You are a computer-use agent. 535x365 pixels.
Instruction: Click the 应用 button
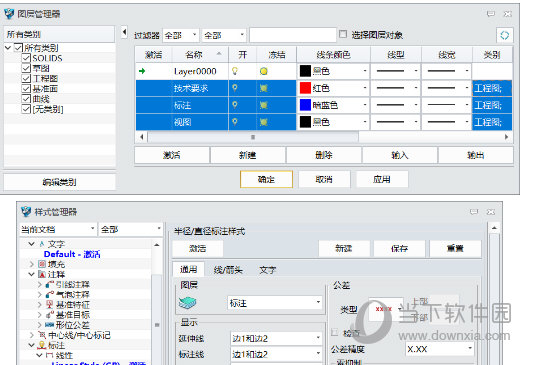[x=382, y=179]
